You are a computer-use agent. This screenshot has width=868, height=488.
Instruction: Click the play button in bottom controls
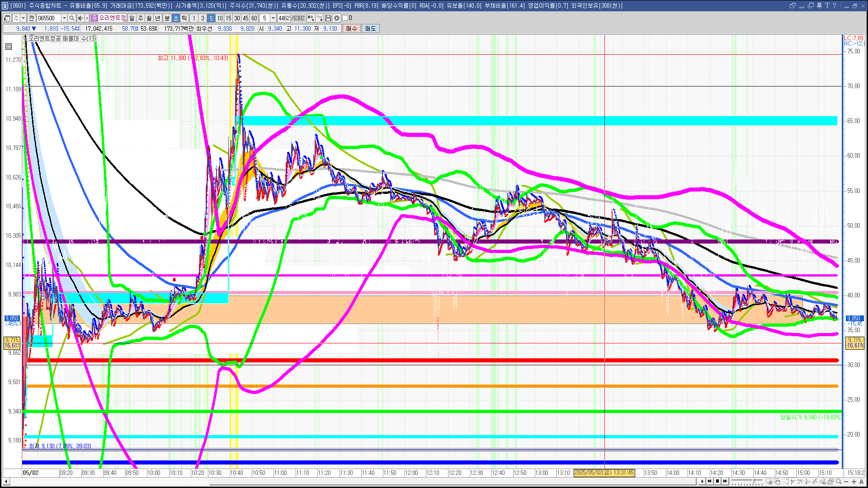pyautogui.click(x=702, y=481)
